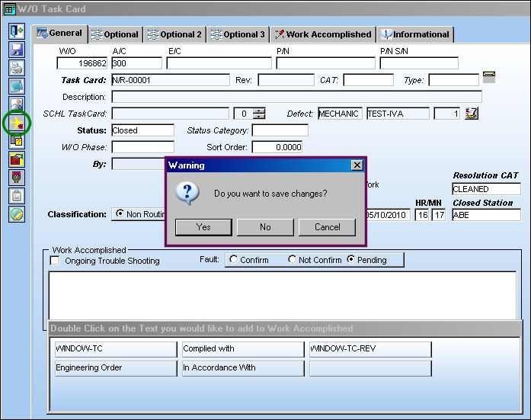Click Closed Station field showing ABE

click(x=486, y=215)
